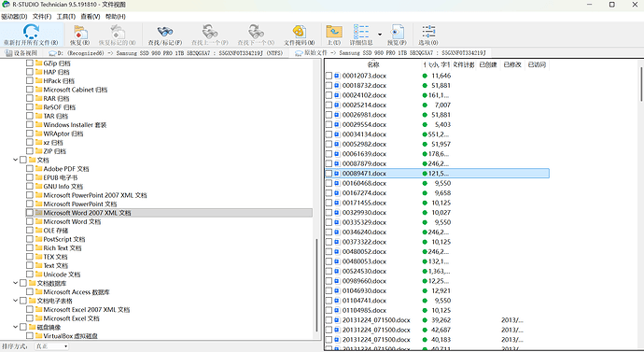Sort by the 名称 column header
The height and width of the screenshot is (352, 644).
pos(373,64)
